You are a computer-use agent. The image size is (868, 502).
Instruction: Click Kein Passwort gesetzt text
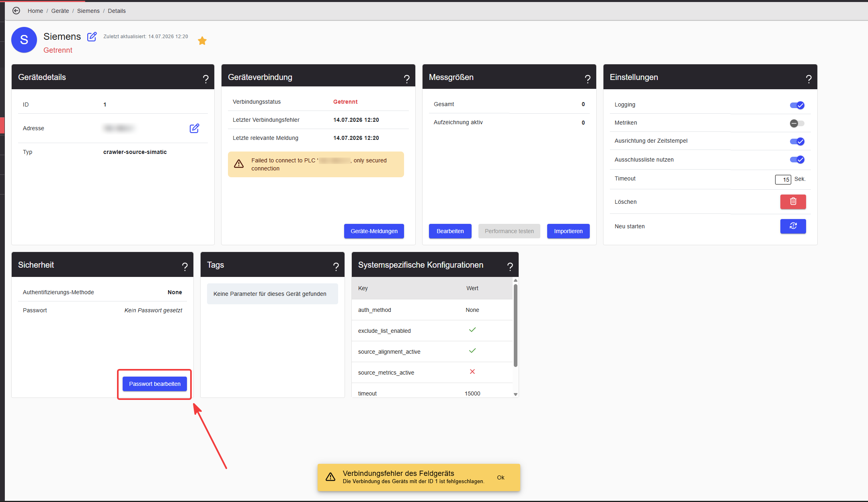coord(153,310)
